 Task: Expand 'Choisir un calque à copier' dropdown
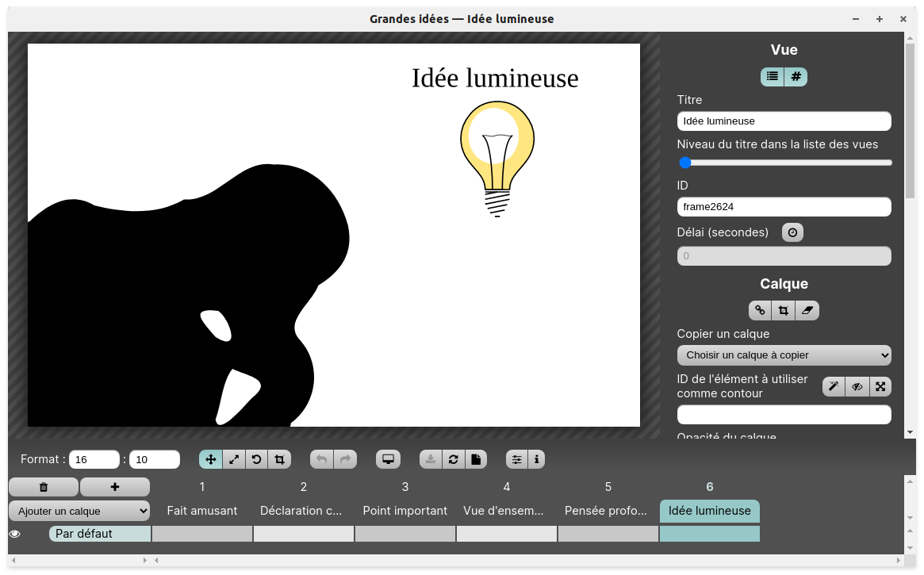pos(784,355)
